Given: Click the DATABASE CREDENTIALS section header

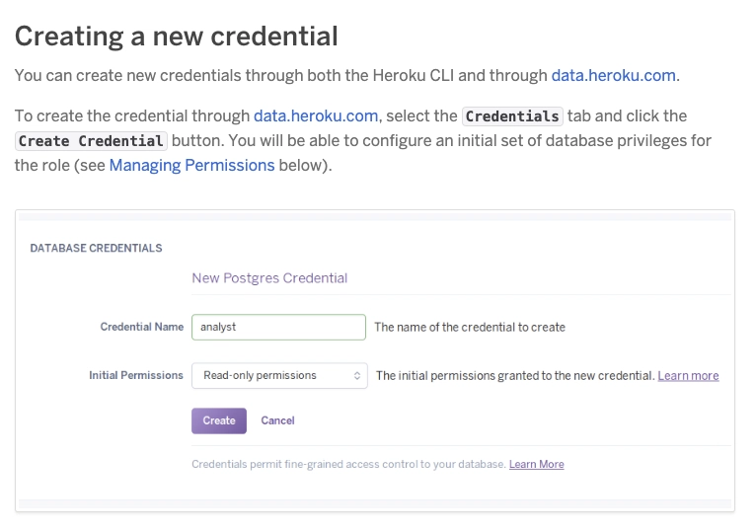Looking at the screenshot, I should [96, 248].
